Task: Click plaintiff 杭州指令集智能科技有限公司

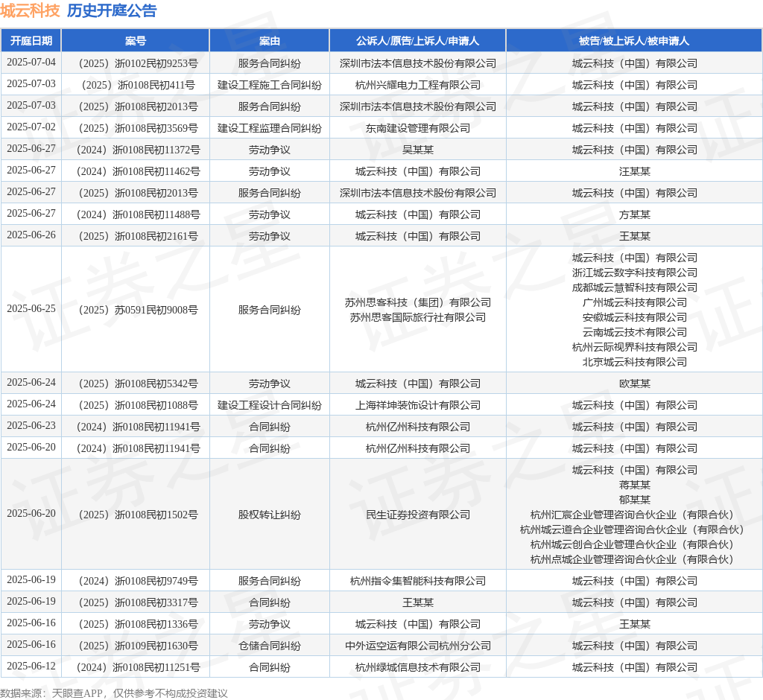Action: tap(418, 581)
